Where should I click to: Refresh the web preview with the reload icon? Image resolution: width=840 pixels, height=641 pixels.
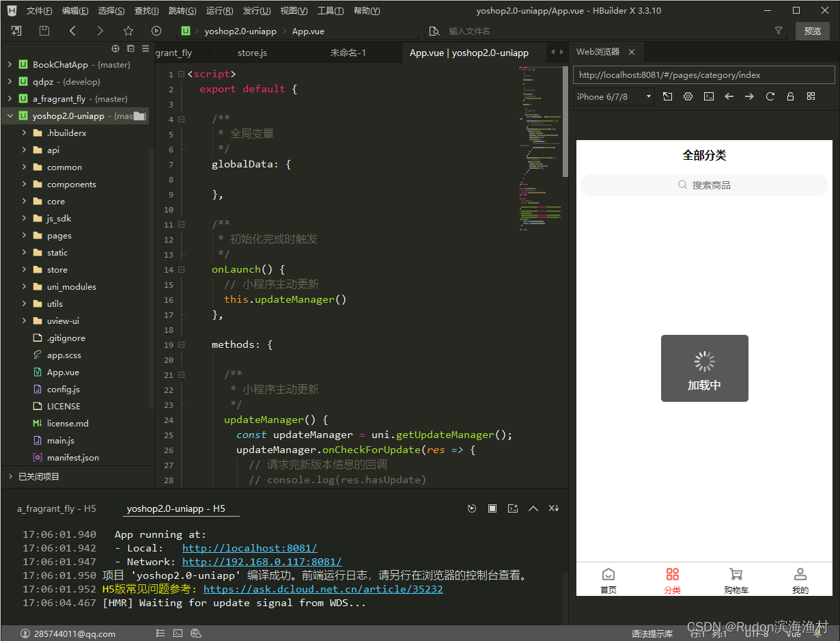pos(770,96)
